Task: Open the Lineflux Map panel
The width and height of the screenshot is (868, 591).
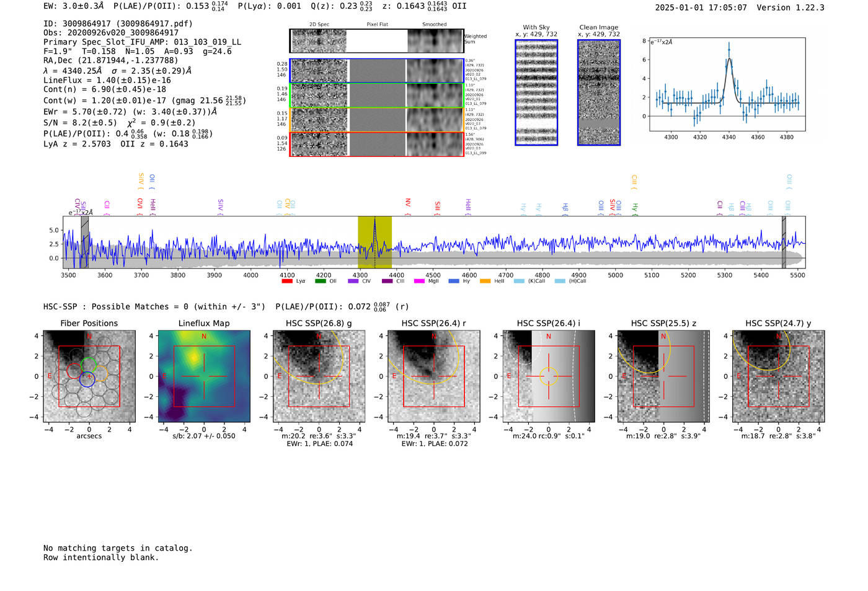Action: (204, 376)
